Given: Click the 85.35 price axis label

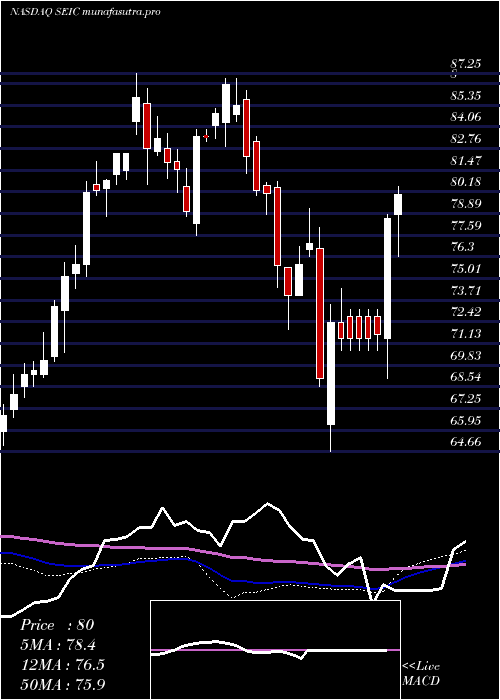Looking at the screenshot, I should [x=466, y=96].
